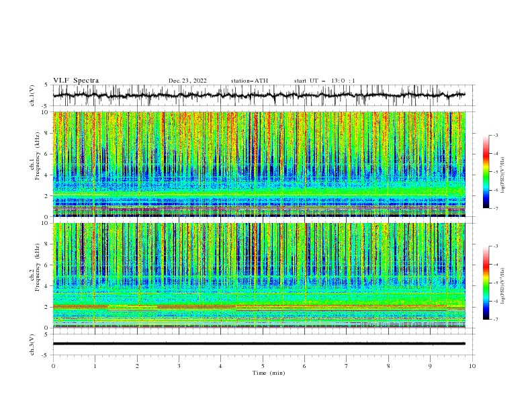Click the ch.1 spectrogram plot
Screen dimensions: 532x411
coord(259,164)
